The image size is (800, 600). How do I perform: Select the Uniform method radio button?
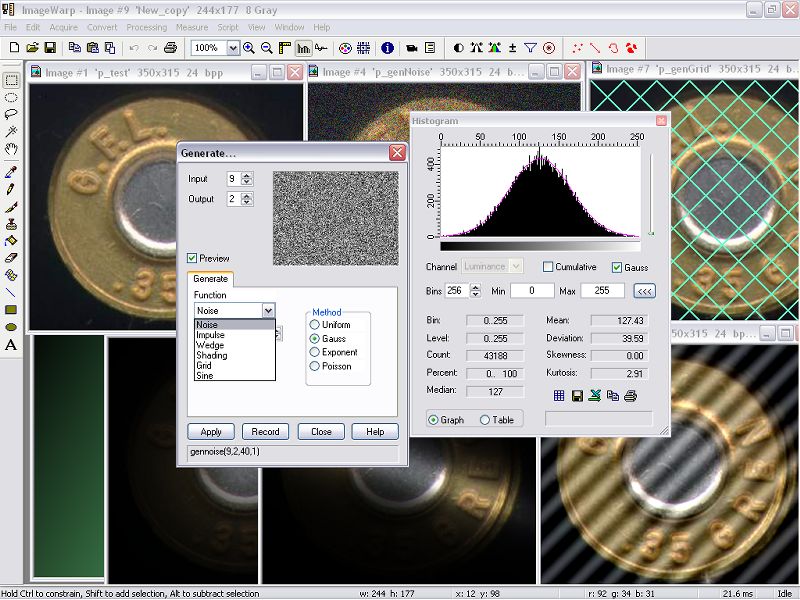click(x=314, y=324)
